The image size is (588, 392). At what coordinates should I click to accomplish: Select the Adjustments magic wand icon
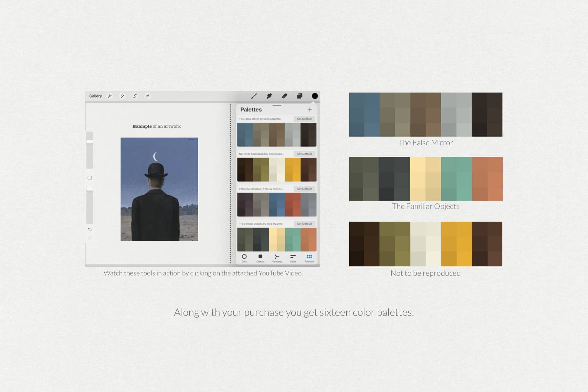point(122,96)
